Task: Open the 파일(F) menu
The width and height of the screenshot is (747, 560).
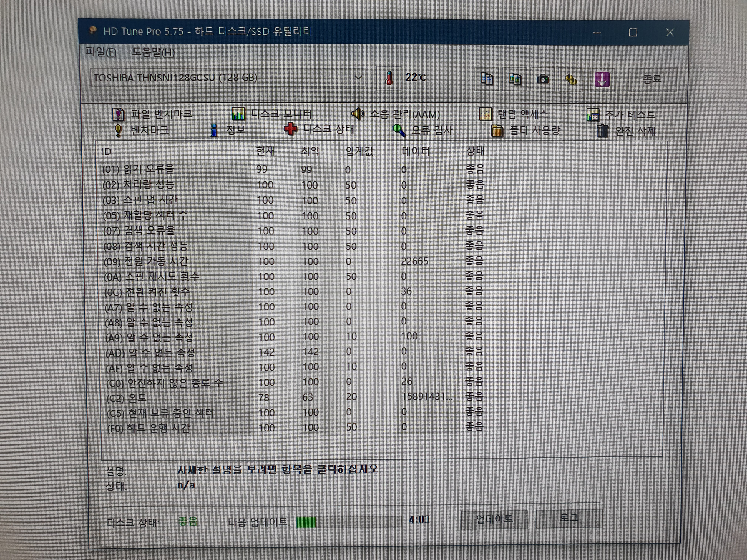Action: point(101,52)
